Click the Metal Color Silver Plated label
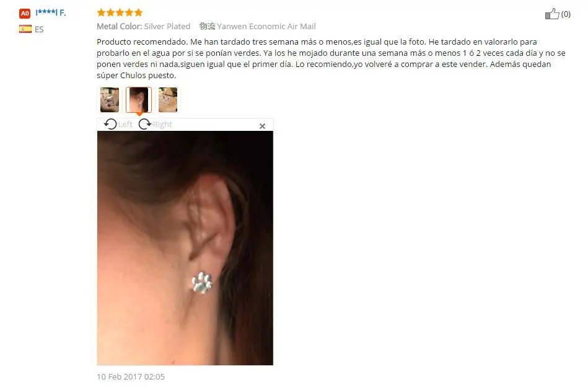 pyautogui.click(x=144, y=26)
